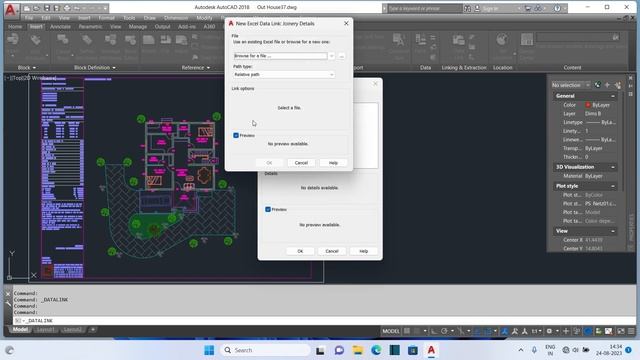Click the ellipsis browse button beside file field
The width and height of the screenshot is (640, 360).
(342, 56)
